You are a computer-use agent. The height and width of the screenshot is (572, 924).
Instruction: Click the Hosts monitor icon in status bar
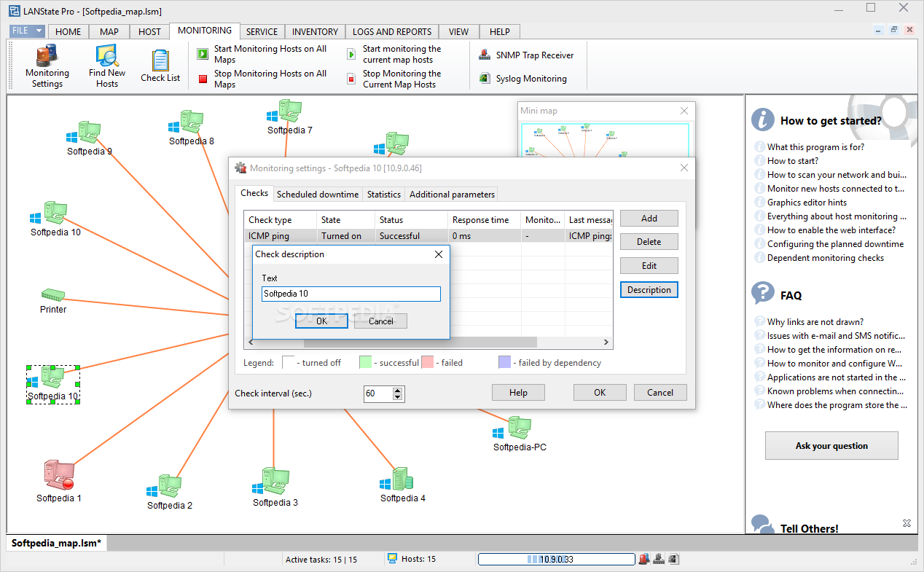[x=392, y=558]
